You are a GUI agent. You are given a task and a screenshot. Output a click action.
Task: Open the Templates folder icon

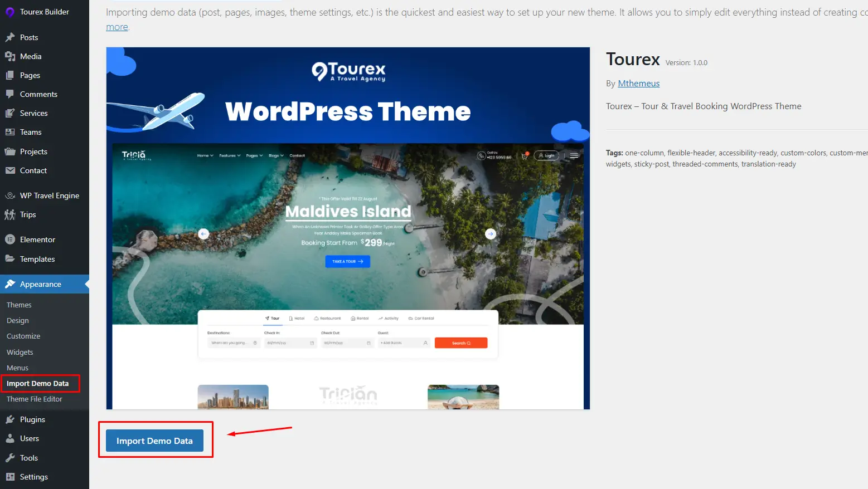[x=10, y=258]
